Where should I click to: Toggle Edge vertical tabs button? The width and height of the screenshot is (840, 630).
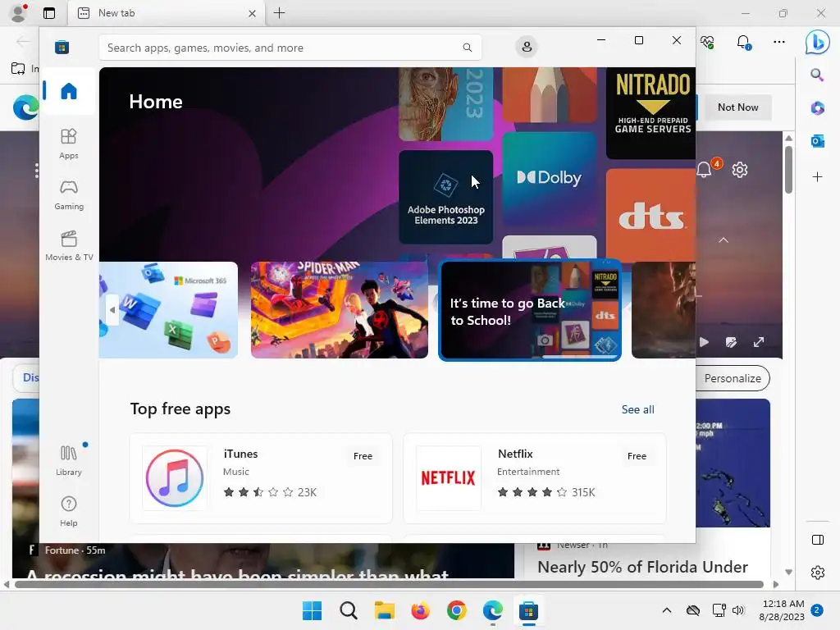49,13
